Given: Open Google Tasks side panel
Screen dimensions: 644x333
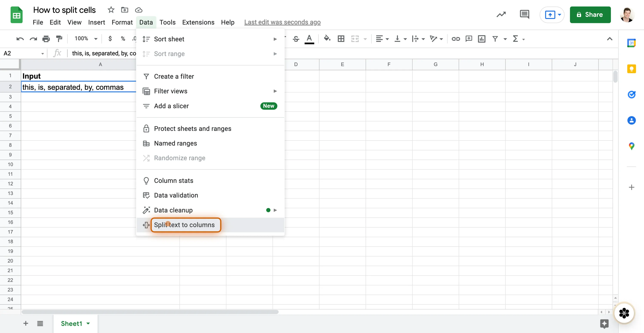Looking at the screenshot, I should coord(632,94).
